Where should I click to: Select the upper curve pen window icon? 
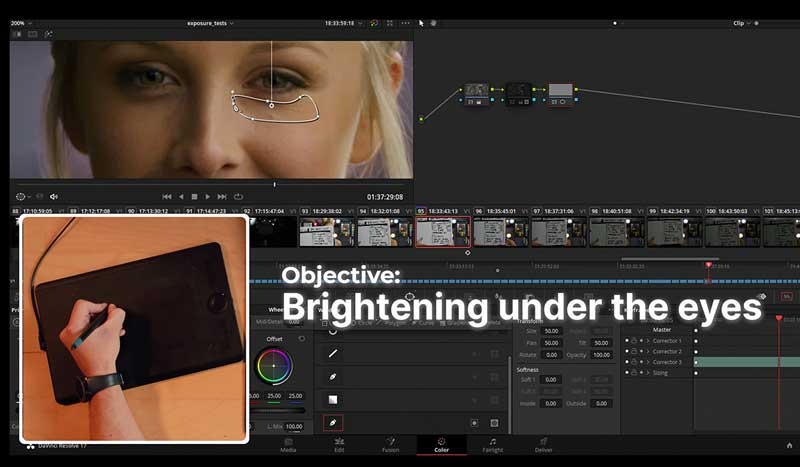pyautogui.click(x=333, y=377)
